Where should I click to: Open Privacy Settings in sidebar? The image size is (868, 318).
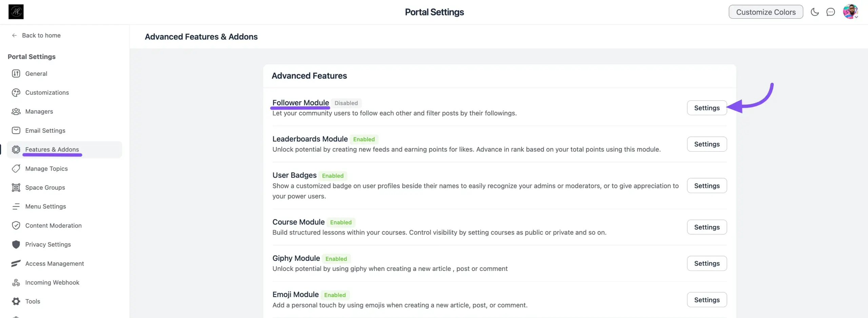[48, 245]
